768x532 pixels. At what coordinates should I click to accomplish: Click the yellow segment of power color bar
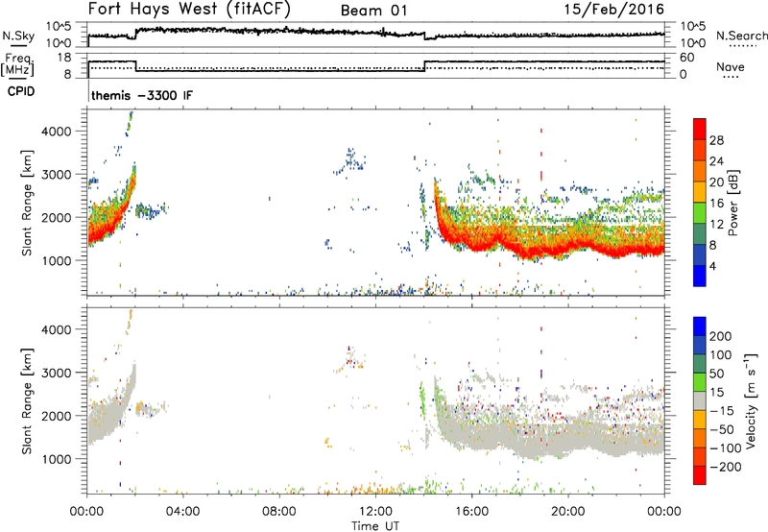point(700,192)
